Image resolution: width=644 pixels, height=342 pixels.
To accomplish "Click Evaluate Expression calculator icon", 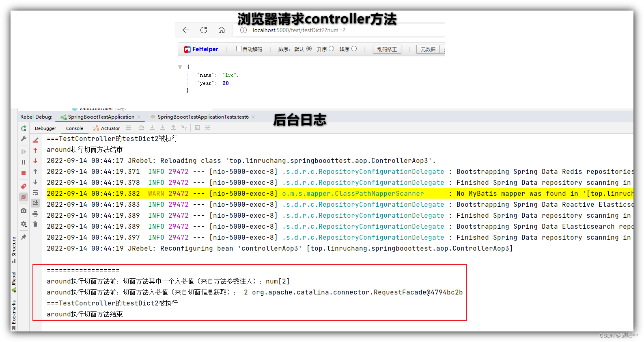I will click(197, 128).
